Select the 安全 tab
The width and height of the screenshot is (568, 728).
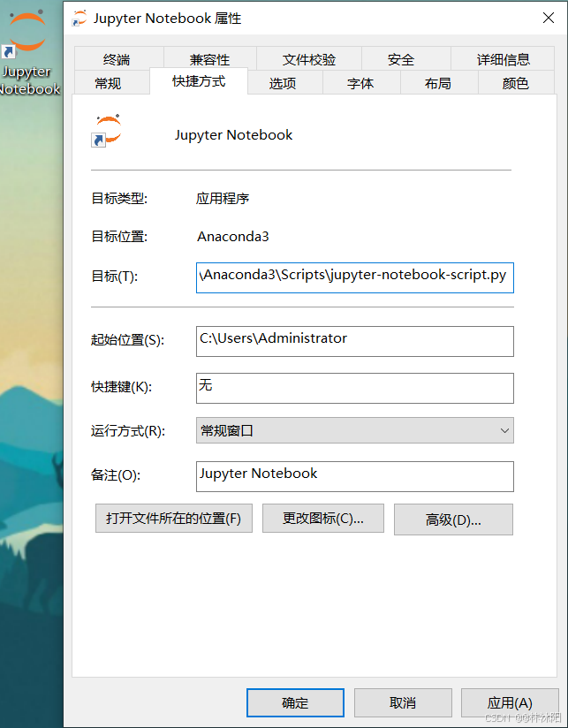[406, 59]
